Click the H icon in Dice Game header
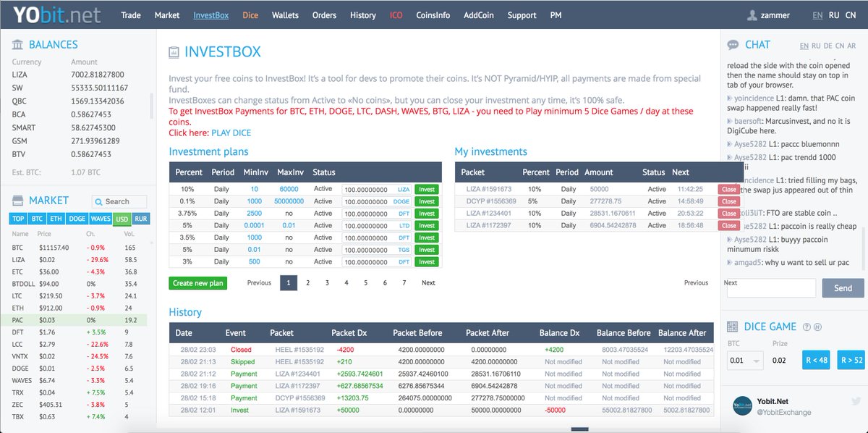This screenshot has width=868, height=433. pyautogui.click(x=817, y=327)
